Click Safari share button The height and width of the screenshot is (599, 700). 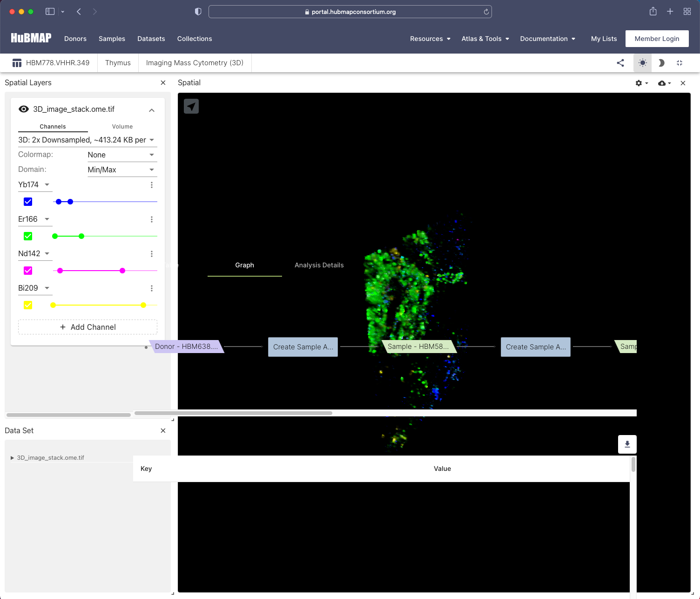coord(653,12)
